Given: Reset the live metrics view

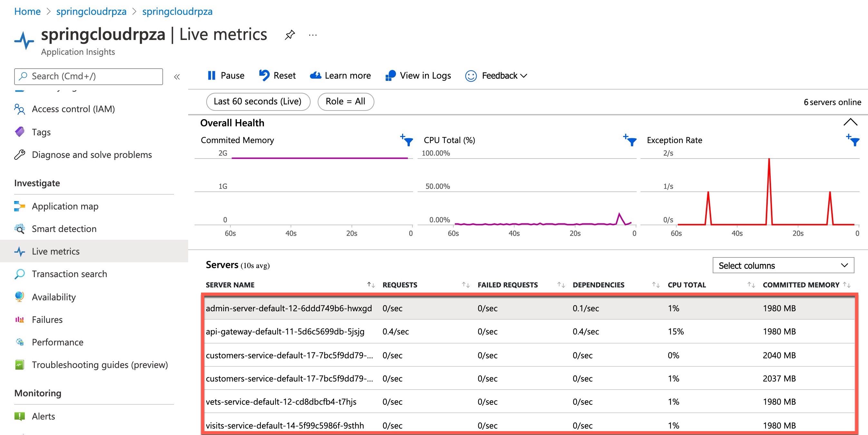Looking at the screenshot, I should click(x=277, y=75).
